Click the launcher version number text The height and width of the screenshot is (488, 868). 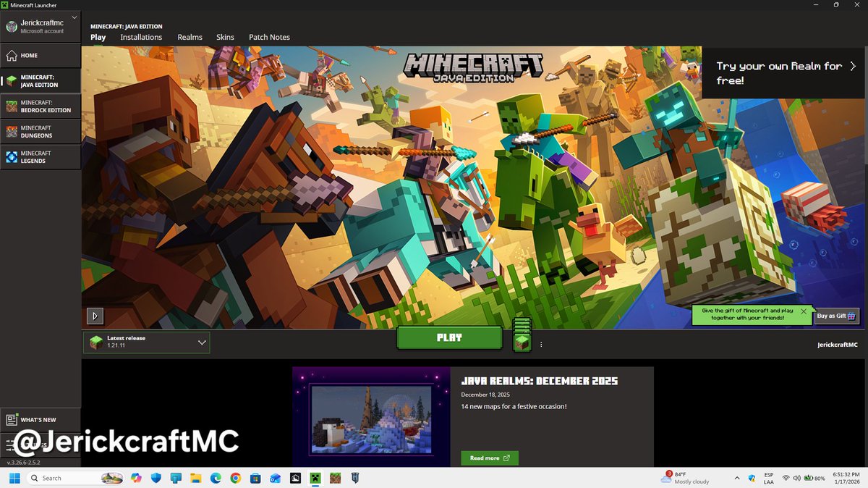pos(23,462)
